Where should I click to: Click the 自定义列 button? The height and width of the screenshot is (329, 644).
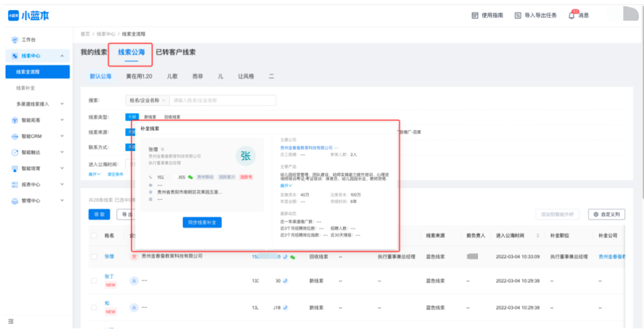607,215
